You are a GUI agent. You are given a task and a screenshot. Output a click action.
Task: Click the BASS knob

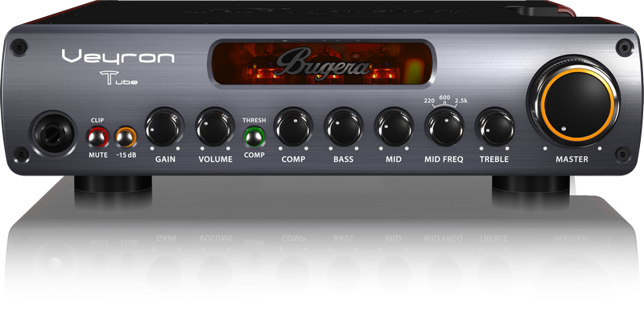coord(344,127)
